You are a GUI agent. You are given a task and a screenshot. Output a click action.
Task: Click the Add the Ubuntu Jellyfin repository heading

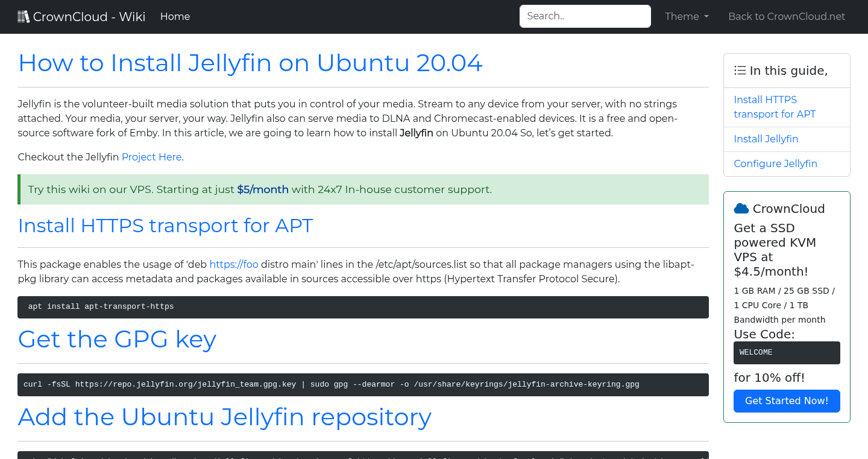[x=224, y=417]
